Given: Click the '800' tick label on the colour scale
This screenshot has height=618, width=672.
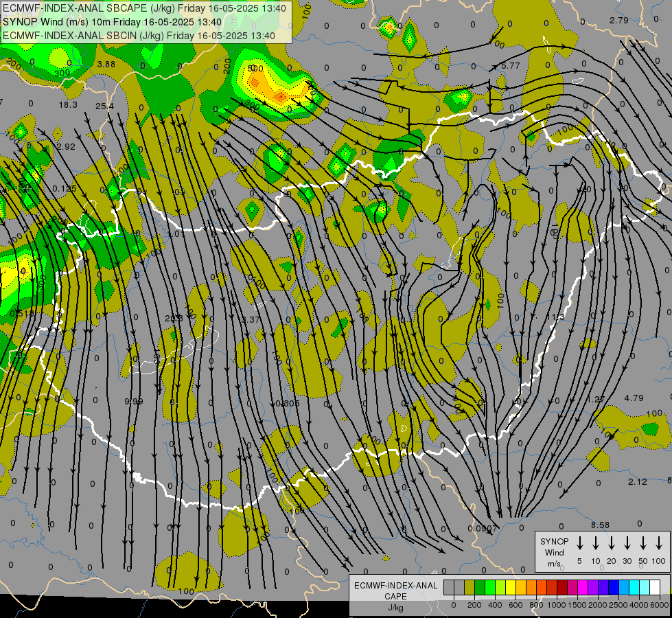Looking at the screenshot, I should click(x=536, y=605).
